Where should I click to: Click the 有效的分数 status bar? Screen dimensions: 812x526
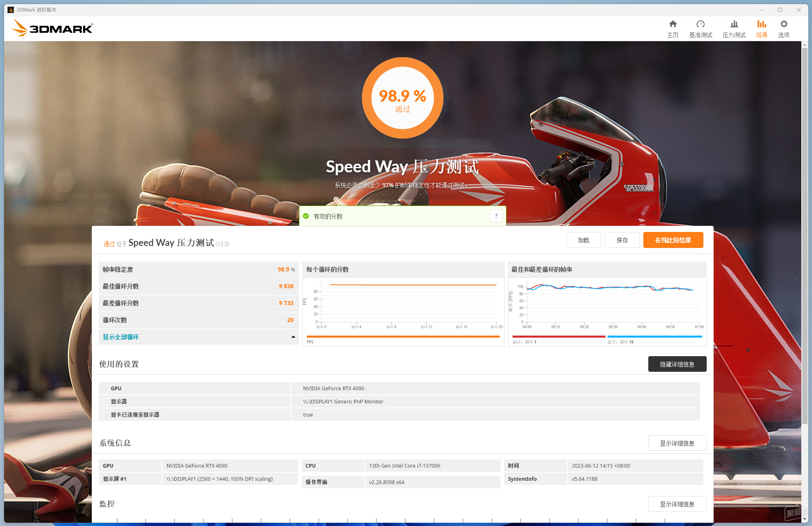(x=402, y=216)
